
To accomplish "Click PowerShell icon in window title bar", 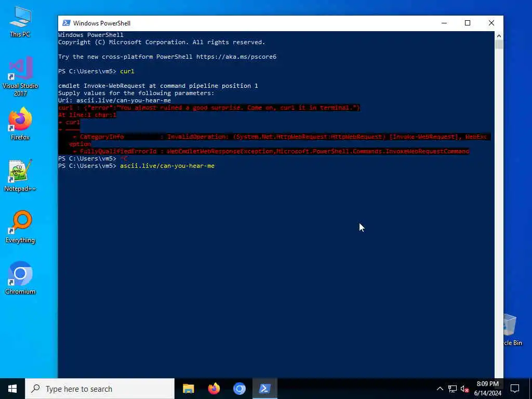I will point(66,23).
